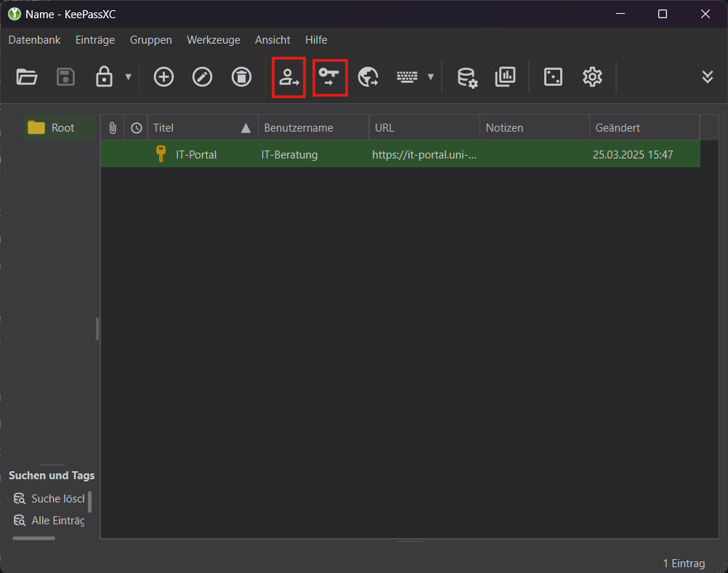Open the entry URL with the globe icon

click(x=368, y=77)
